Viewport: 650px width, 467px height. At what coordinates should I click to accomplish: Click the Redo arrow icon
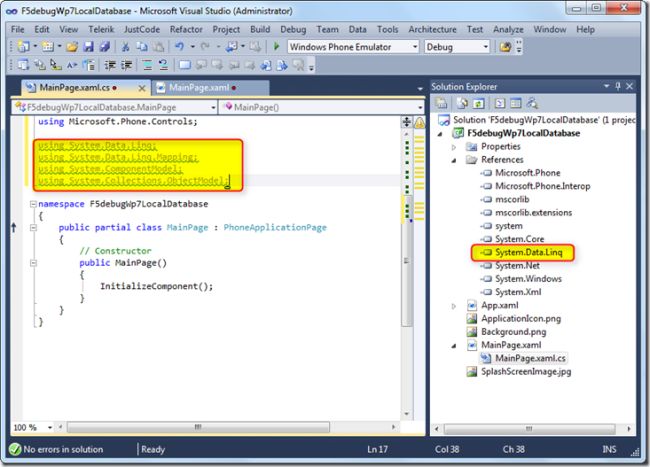pos(205,46)
